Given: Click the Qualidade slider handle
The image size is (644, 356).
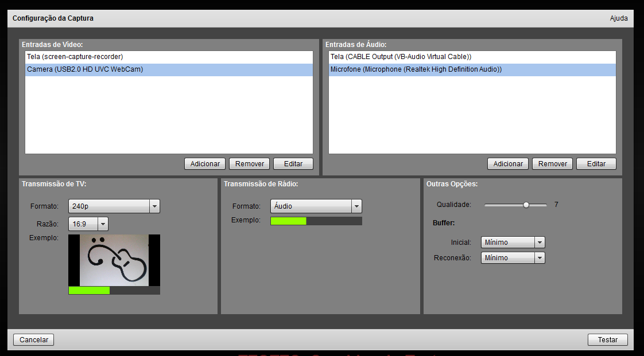Looking at the screenshot, I should [526, 205].
